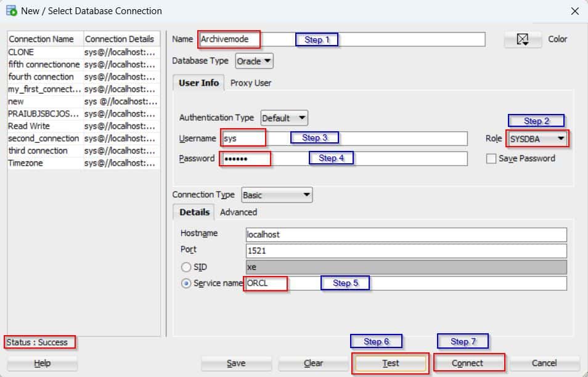Open Help from the dialog
Viewport: 588px width, 377px height.
tap(41, 363)
